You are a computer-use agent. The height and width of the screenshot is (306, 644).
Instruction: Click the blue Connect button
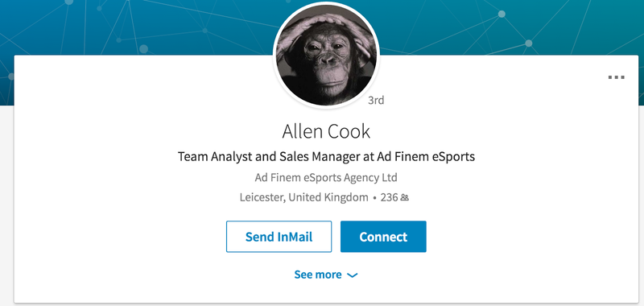point(383,237)
